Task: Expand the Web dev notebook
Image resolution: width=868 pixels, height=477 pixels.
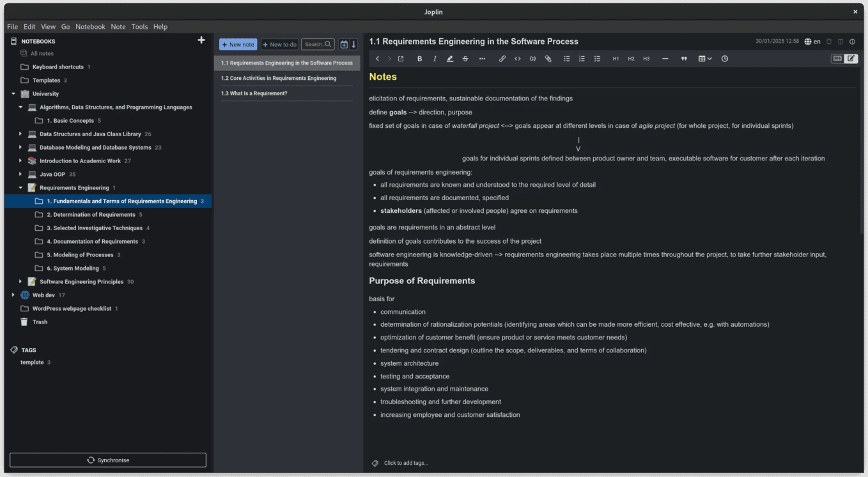Action: tap(13, 295)
